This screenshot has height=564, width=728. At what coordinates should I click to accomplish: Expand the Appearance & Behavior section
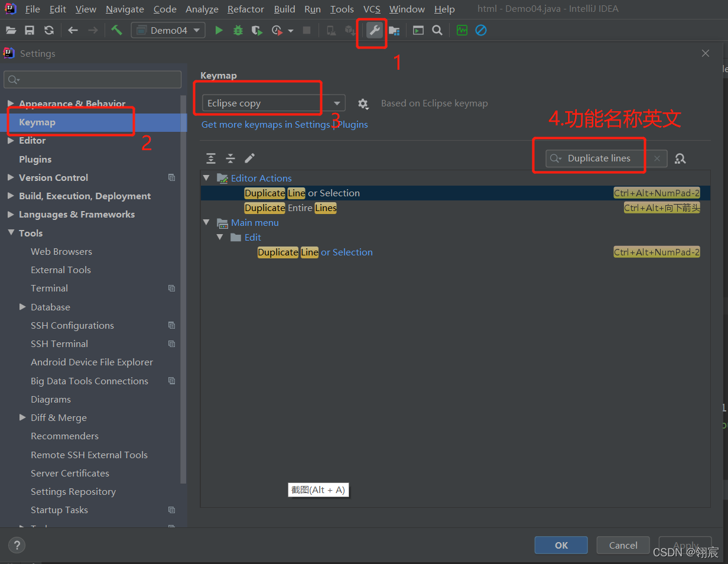[x=11, y=103]
